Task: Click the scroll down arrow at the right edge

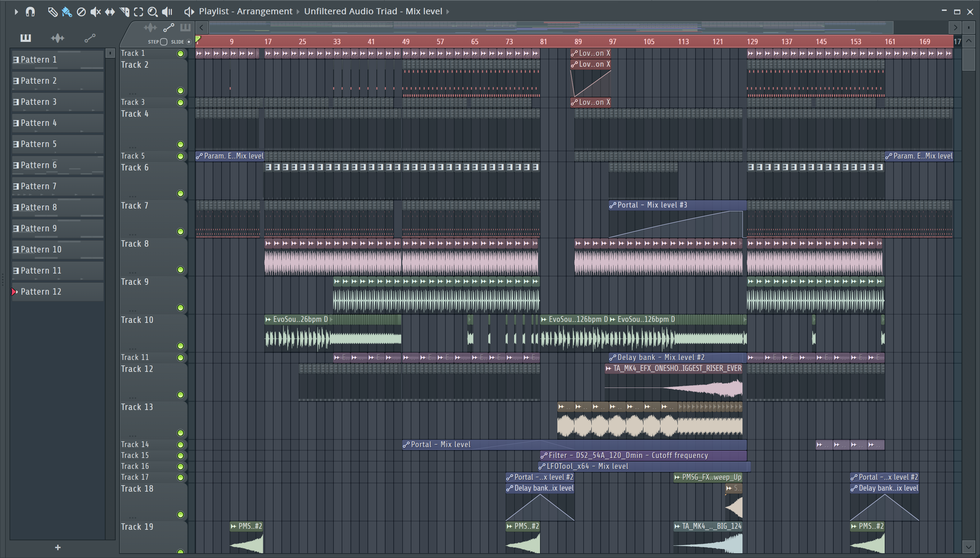Action: coord(968,546)
